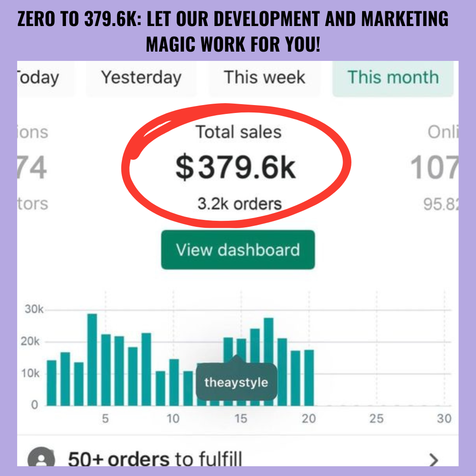Click the theaystyle tooltip on the chart
This screenshot has height=476, width=476.
(236, 383)
